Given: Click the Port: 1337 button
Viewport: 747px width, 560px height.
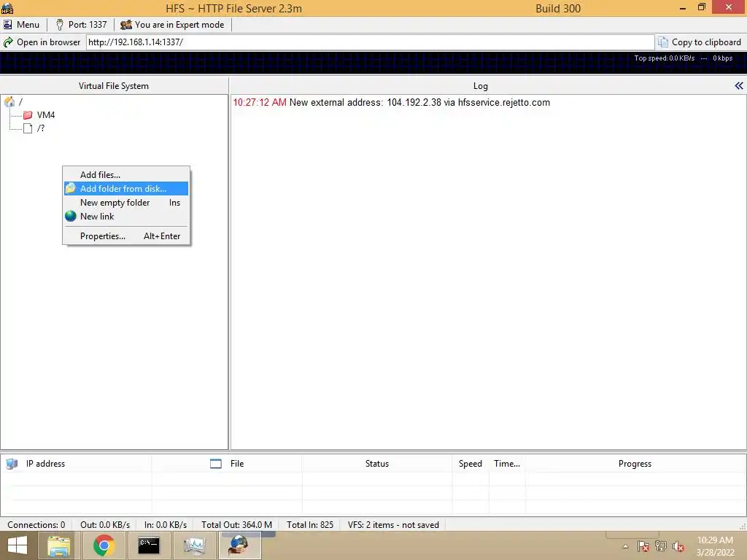Looking at the screenshot, I should tap(82, 25).
